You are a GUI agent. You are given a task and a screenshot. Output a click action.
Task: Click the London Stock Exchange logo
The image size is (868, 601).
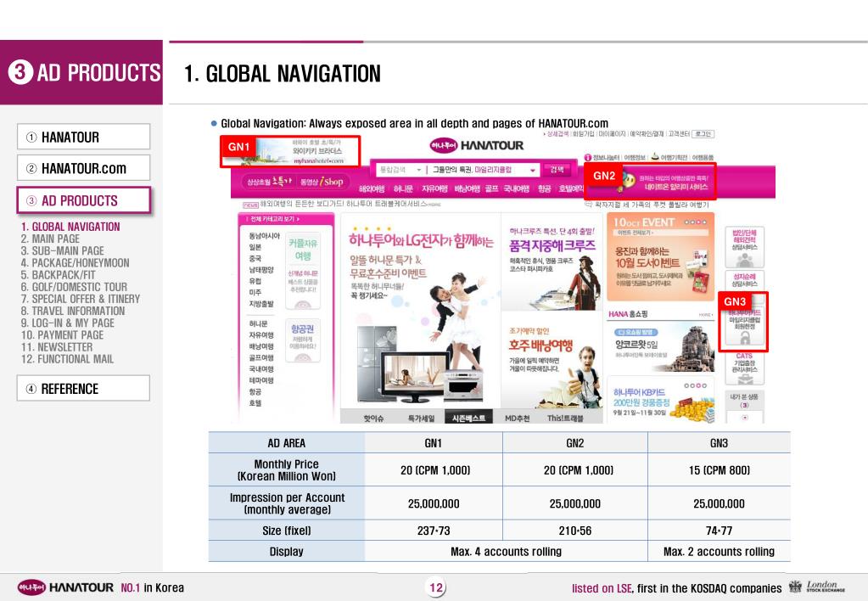tap(817, 587)
